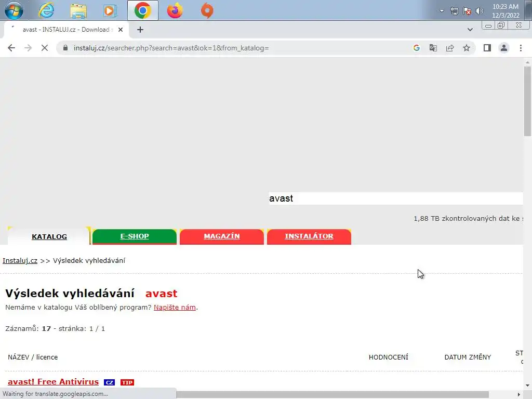This screenshot has width=532, height=399.
Task: Open the Action Center flag icon
Action: pyautogui.click(x=467, y=11)
